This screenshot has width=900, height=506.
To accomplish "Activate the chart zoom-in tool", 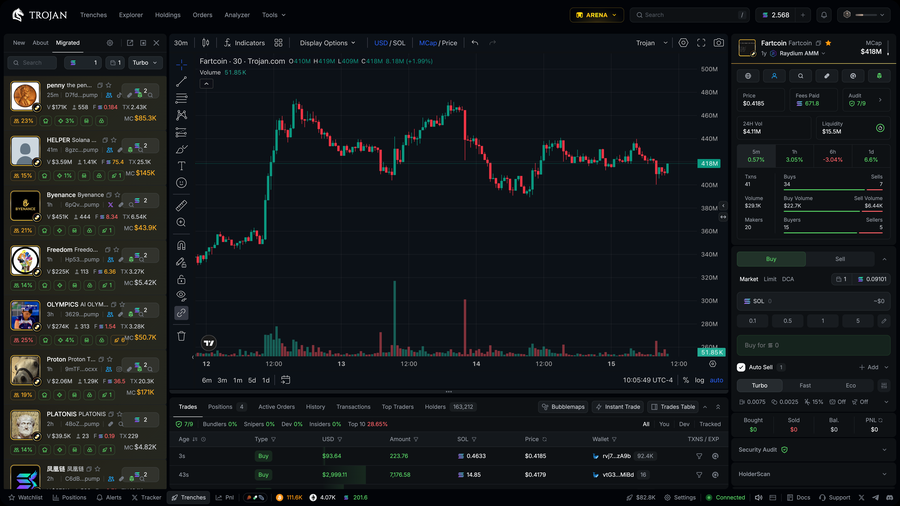I will (x=181, y=222).
